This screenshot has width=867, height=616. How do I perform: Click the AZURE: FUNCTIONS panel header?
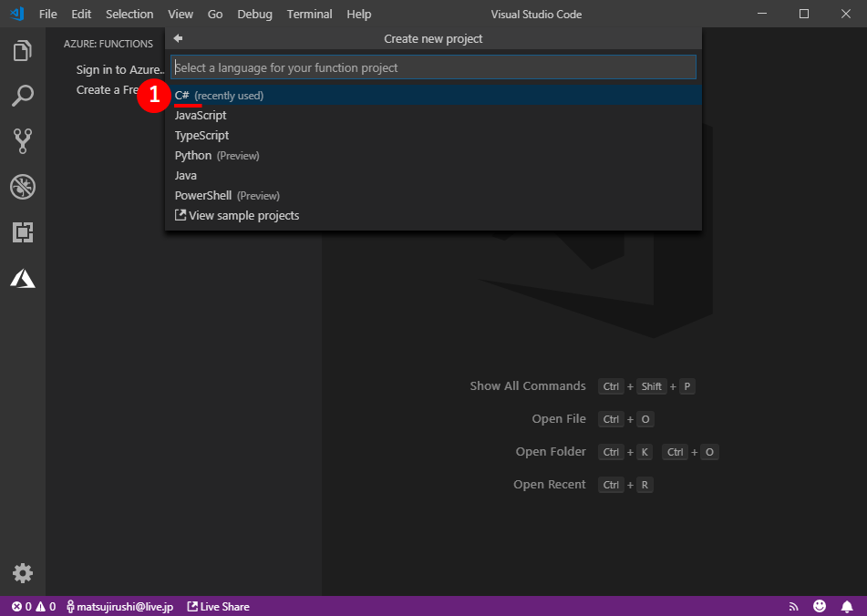click(108, 44)
